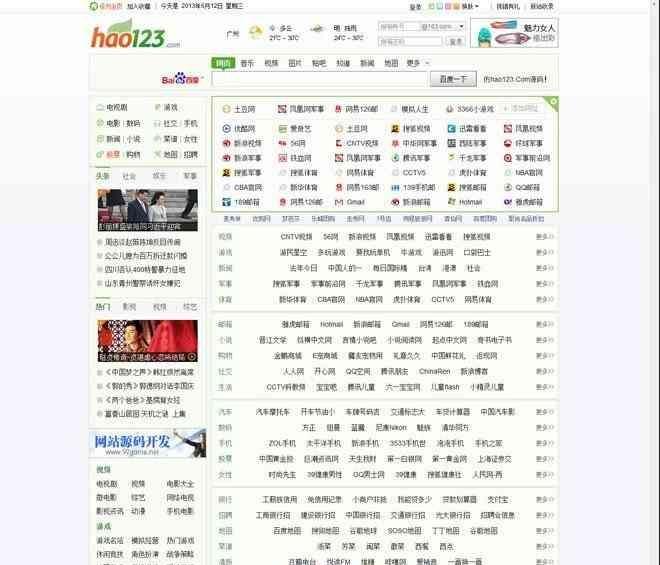660x565 pixels.
Task: Select the 地图 search tab
Action: [391, 63]
